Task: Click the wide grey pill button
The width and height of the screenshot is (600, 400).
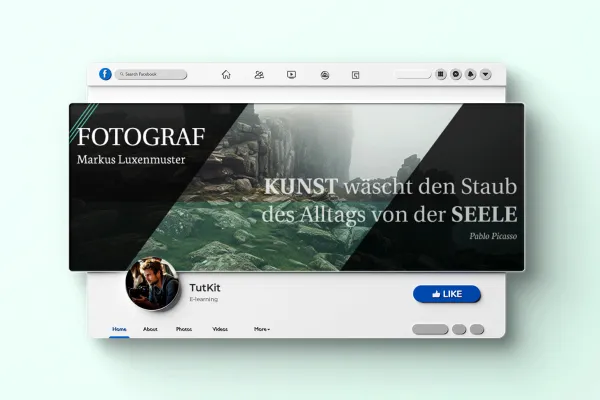Action: tap(430, 329)
